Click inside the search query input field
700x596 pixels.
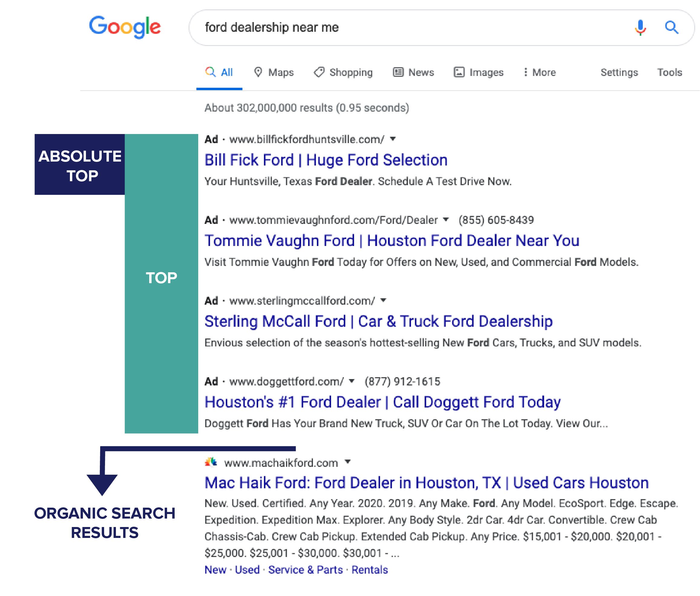[x=338, y=28]
